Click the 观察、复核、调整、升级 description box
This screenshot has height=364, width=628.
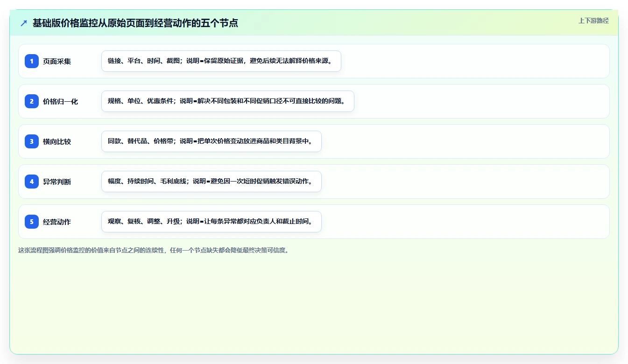pos(212,222)
